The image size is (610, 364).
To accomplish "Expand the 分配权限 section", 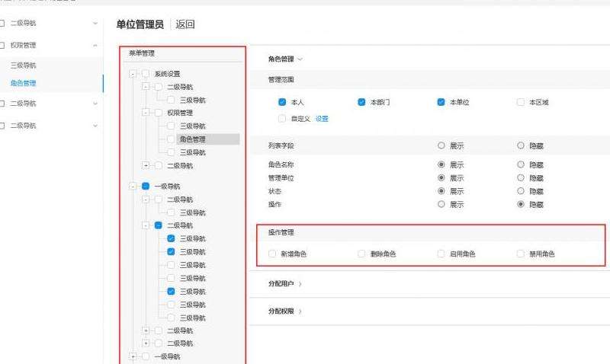I will coord(300,311).
